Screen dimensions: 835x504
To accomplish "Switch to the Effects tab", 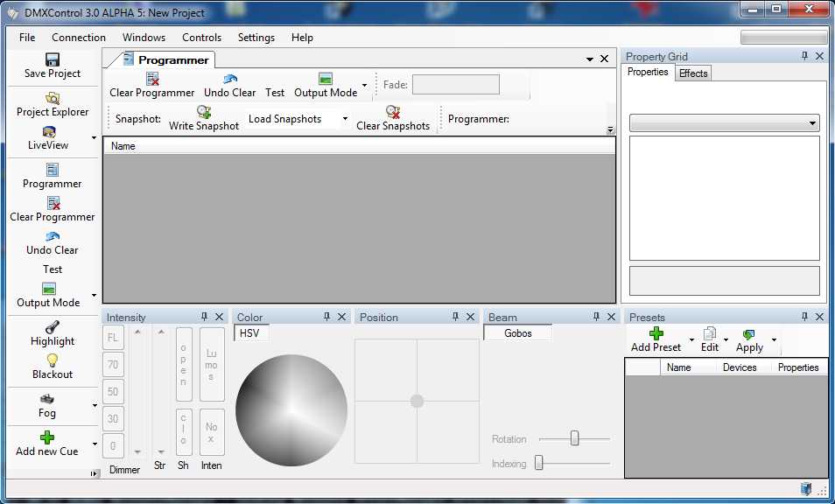I will [693, 73].
